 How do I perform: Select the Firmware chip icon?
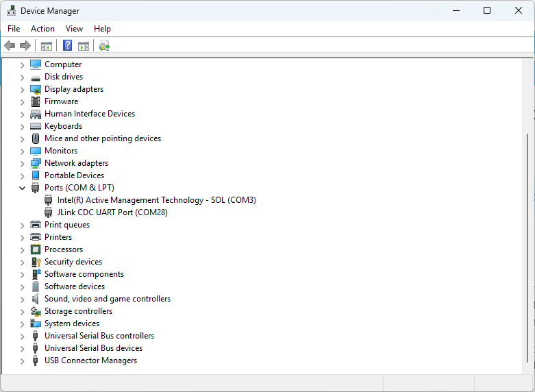pyautogui.click(x=36, y=101)
